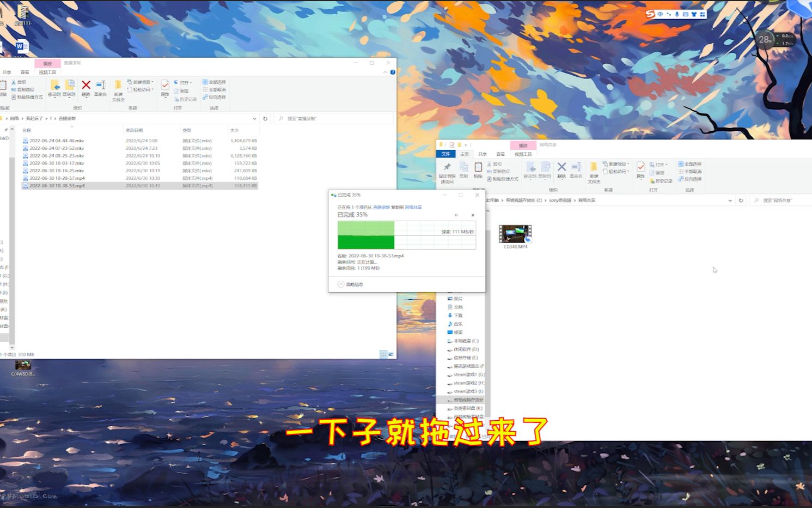
Task: Click the sony原视频 breadcrumb in the right Explorer
Action: (560, 201)
